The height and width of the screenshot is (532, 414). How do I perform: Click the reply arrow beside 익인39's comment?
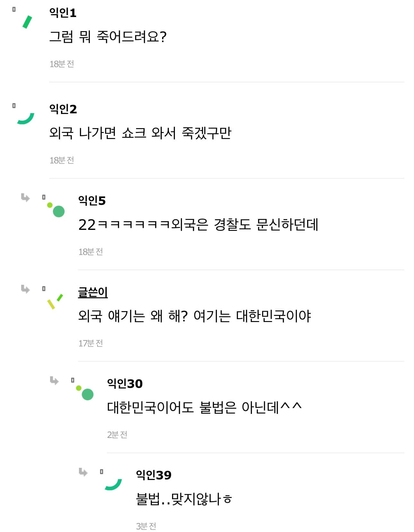point(83,472)
